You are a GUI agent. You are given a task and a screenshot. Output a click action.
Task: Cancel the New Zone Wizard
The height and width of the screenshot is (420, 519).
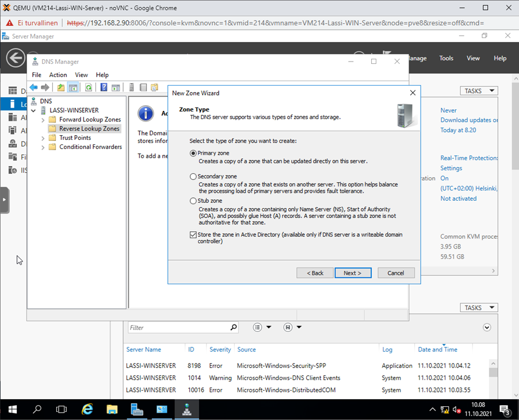pos(396,273)
